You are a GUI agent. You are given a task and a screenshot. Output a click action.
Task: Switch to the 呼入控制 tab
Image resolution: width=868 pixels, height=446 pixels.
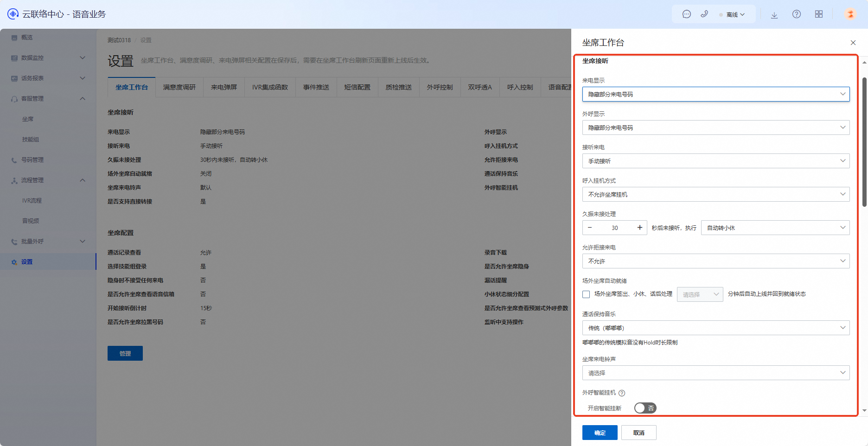pos(520,87)
